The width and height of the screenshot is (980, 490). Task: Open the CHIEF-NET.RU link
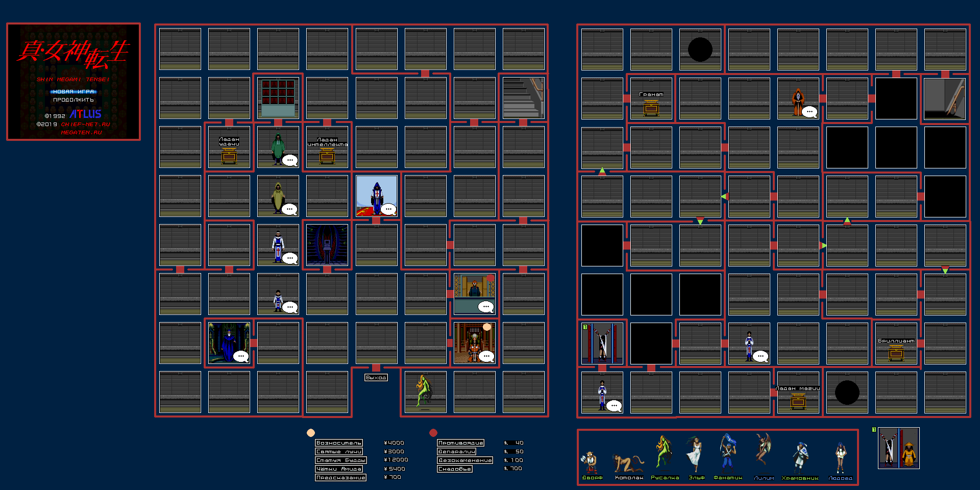(x=85, y=124)
